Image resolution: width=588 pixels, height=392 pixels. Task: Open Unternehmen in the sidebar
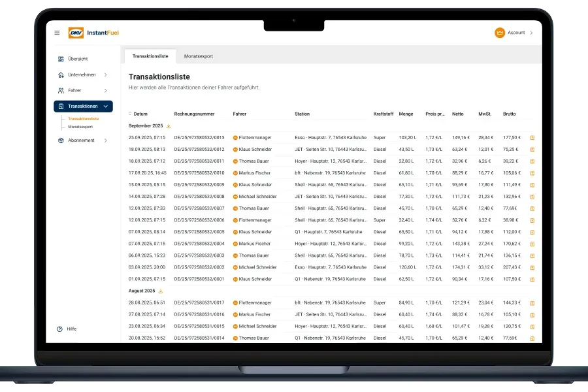coord(82,74)
